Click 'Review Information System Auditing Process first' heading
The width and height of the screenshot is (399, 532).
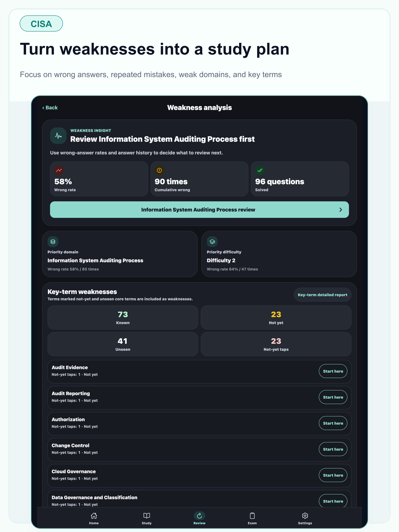coord(162,139)
